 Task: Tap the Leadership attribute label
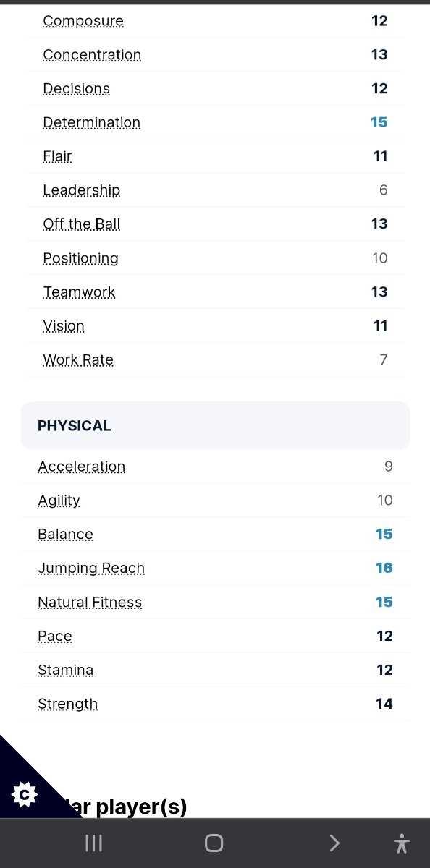tap(82, 190)
